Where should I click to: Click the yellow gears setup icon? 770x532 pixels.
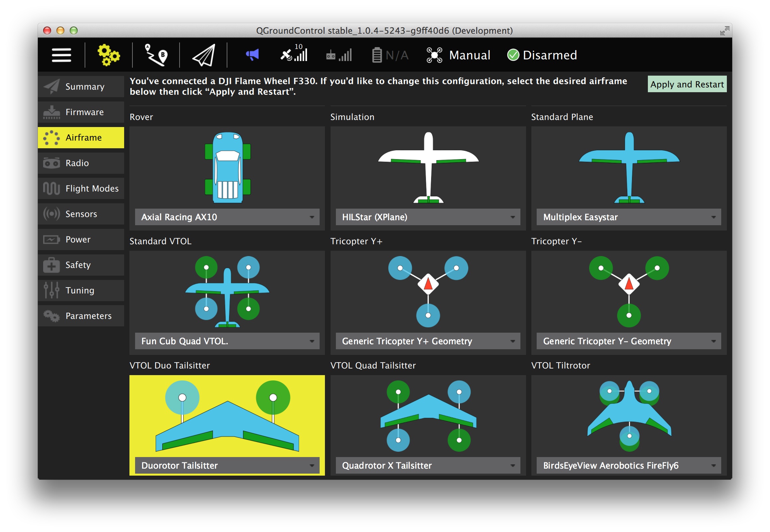pos(109,55)
